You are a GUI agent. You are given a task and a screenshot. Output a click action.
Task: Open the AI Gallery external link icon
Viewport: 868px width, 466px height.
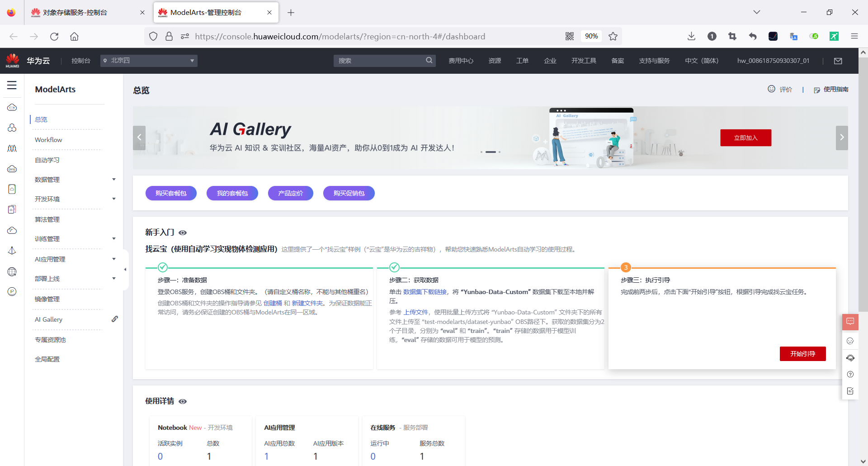coord(115,319)
